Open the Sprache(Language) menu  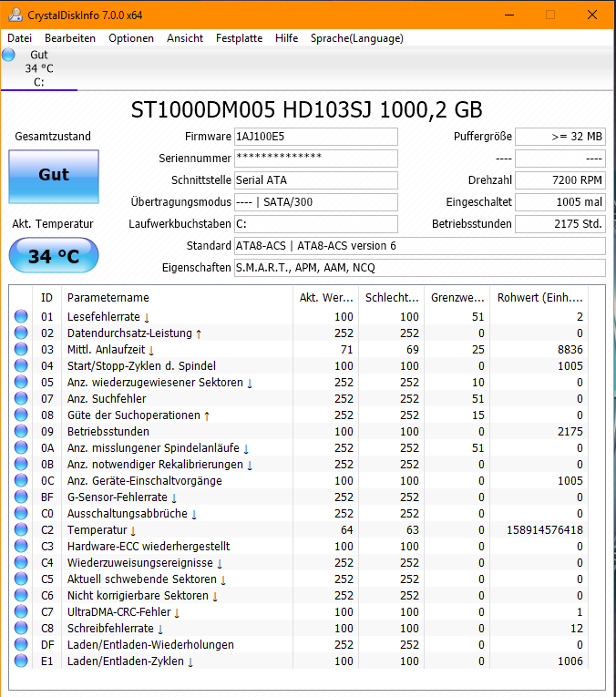coord(357,38)
